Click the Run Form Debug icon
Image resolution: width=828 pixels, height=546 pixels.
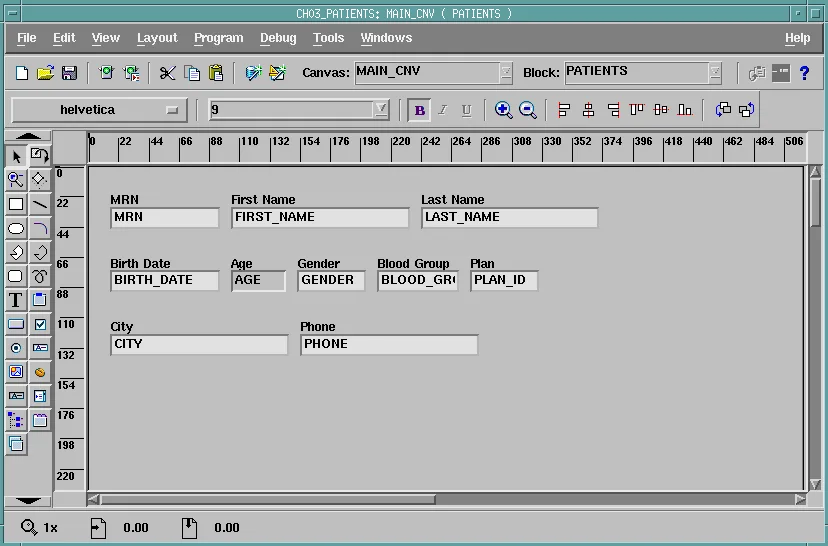131,73
